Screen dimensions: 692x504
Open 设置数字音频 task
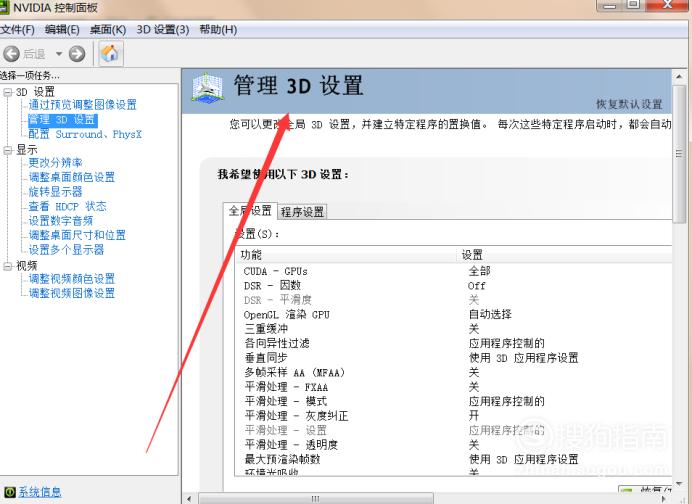[x=61, y=221]
